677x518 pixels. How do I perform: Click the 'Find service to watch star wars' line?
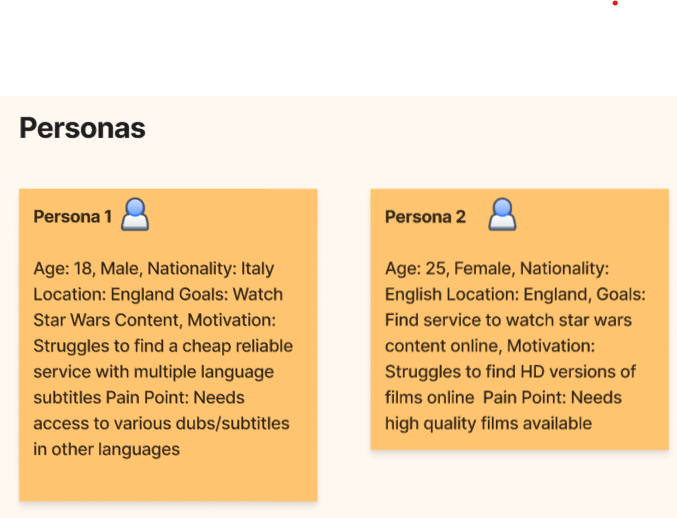pos(509,320)
